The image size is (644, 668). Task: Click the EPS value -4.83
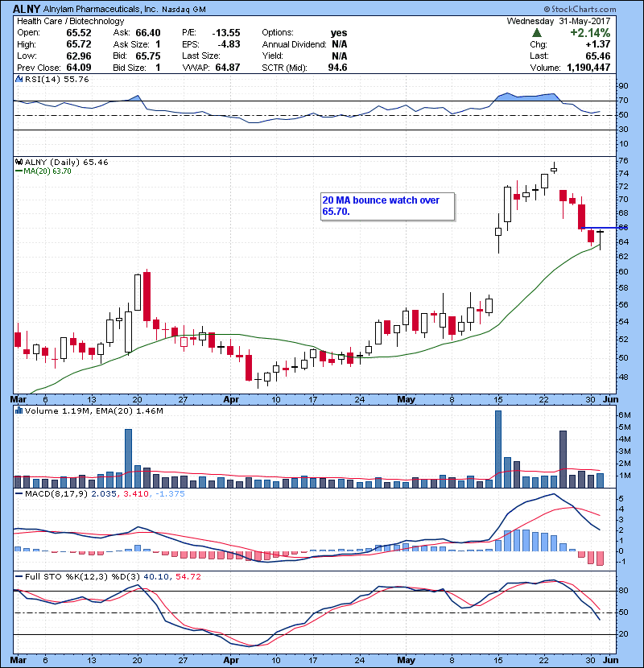pyautogui.click(x=229, y=44)
